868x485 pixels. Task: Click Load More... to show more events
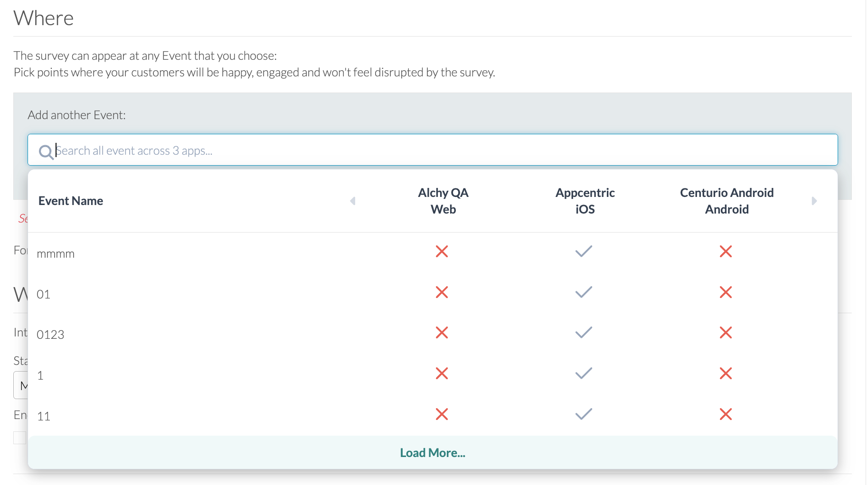coord(432,453)
